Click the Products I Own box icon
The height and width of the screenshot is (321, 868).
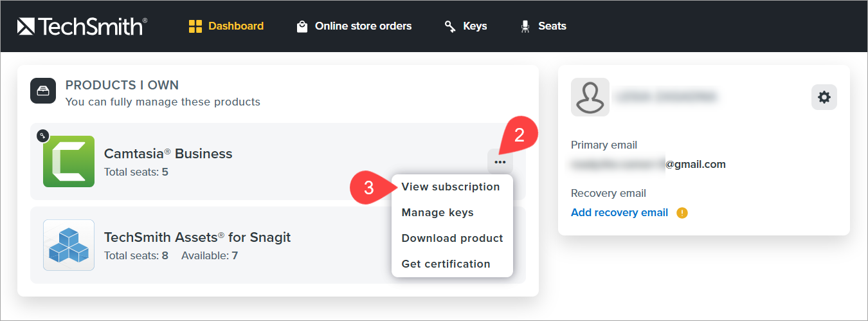(43, 91)
